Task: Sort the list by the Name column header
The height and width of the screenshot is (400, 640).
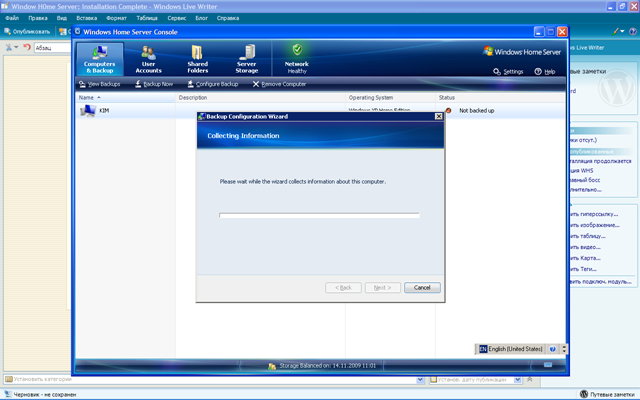Action: [x=125, y=98]
